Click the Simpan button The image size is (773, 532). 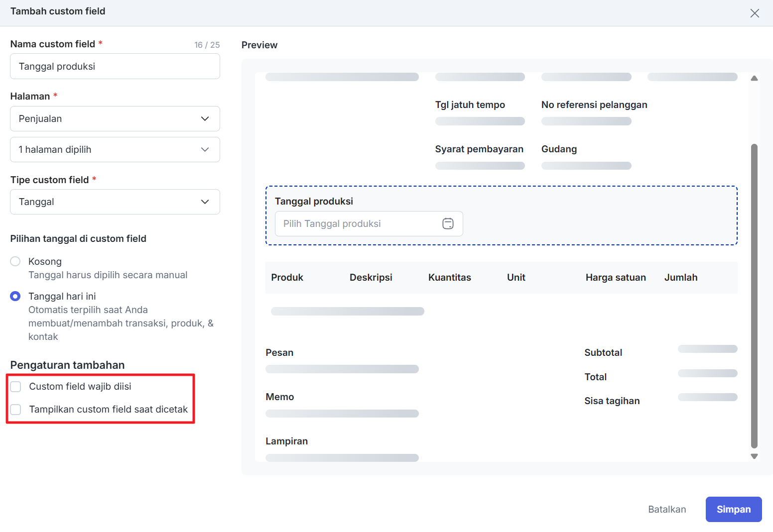(733, 509)
